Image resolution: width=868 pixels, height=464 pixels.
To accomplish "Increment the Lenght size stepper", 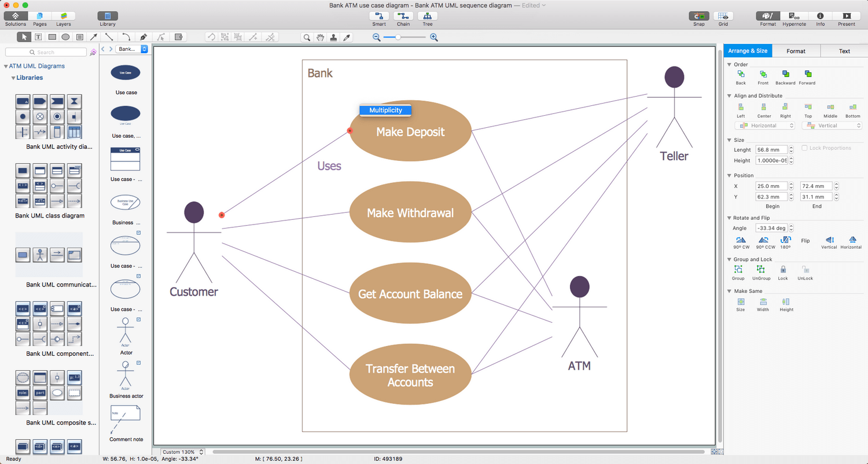I will [791, 148].
